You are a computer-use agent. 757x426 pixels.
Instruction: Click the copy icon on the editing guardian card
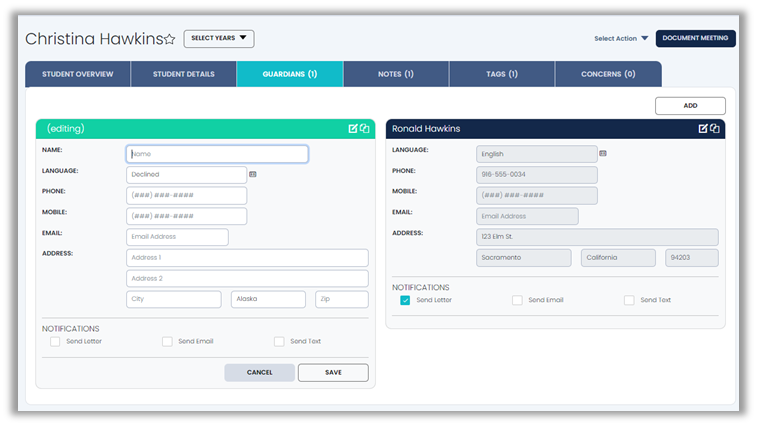[x=365, y=129]
